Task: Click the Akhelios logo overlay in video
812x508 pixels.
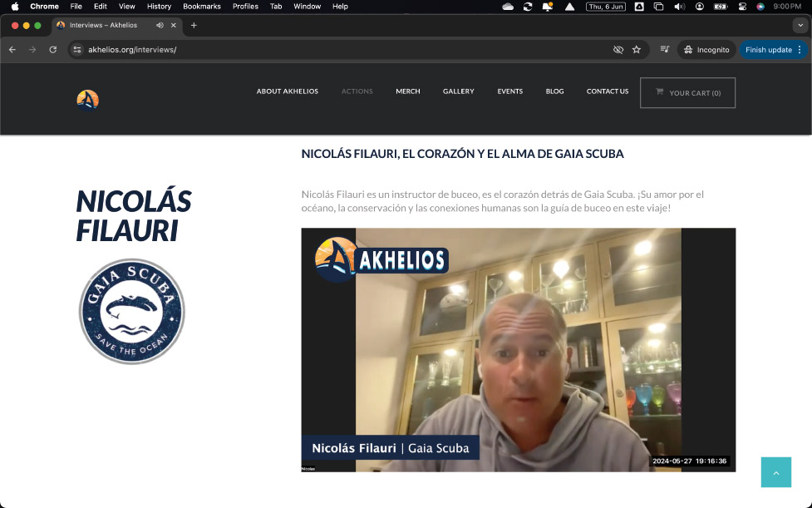Action: coord(381,259)
